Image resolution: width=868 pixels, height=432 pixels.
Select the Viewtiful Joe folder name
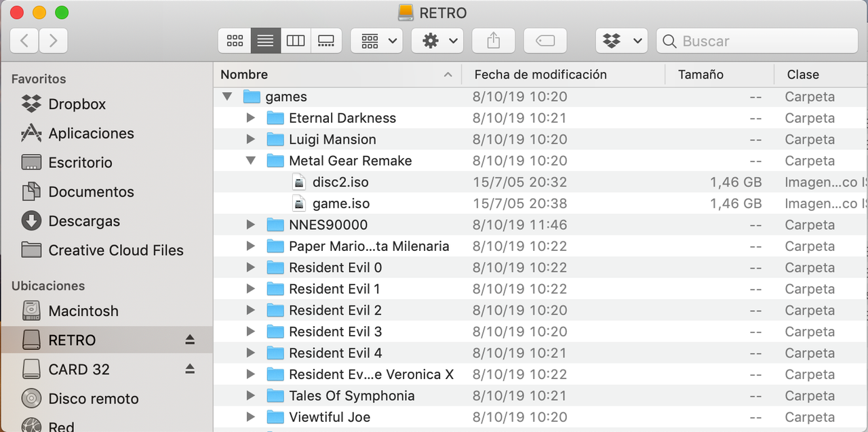330,417
